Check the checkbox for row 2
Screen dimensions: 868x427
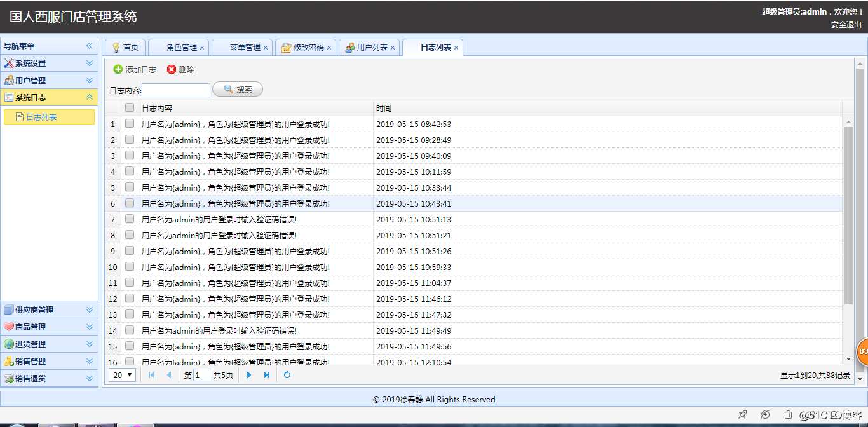pos(130,140)
